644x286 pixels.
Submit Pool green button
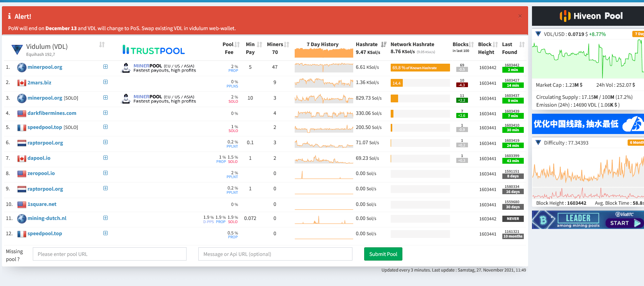click(x=383, y=254)
